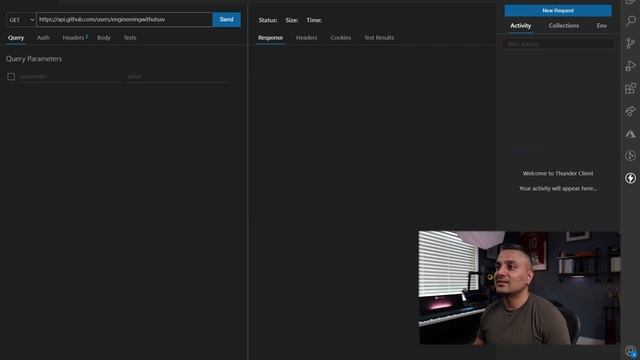Image resolution: width=640 pixels, height=360 pixels.
Task: Click the query parameter name field
Action: tap(71, 77)
